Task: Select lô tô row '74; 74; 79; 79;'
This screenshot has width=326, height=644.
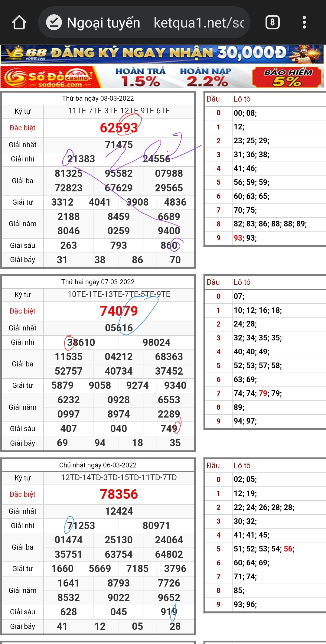Action: (258, 393)
